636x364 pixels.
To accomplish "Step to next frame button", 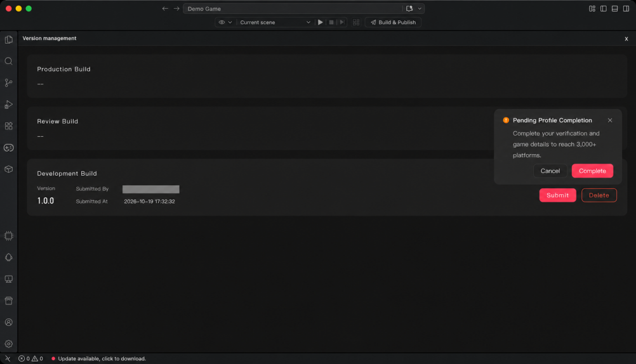I will 342,22.
